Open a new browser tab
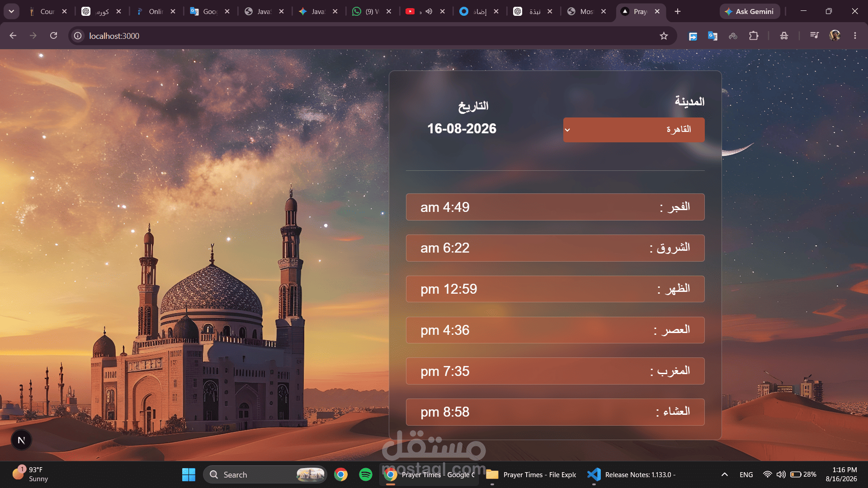 (677, 12)
